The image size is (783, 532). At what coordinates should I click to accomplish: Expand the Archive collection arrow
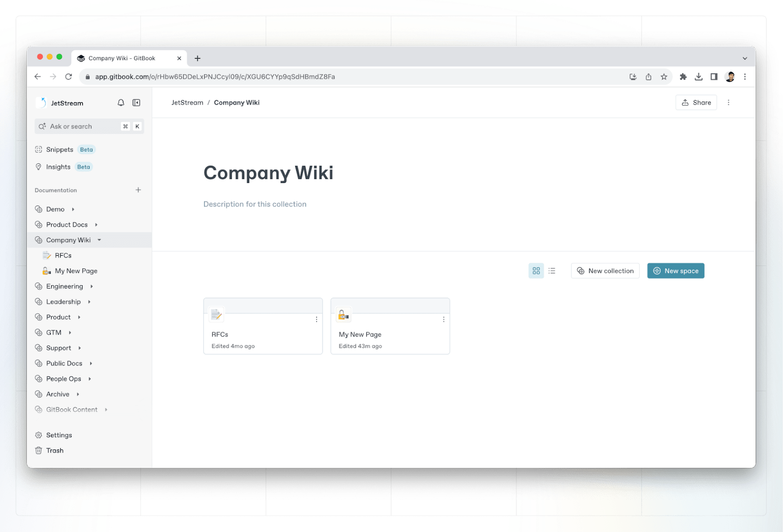78,394
